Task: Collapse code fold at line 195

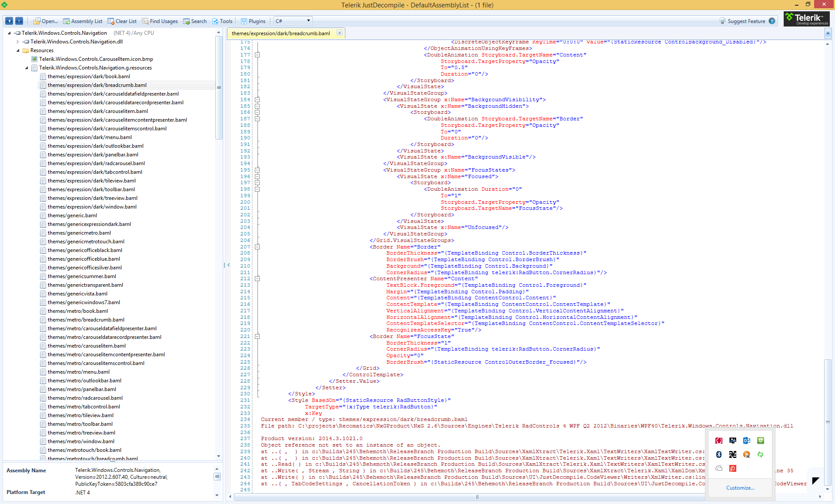Action: tap(257, 170)
